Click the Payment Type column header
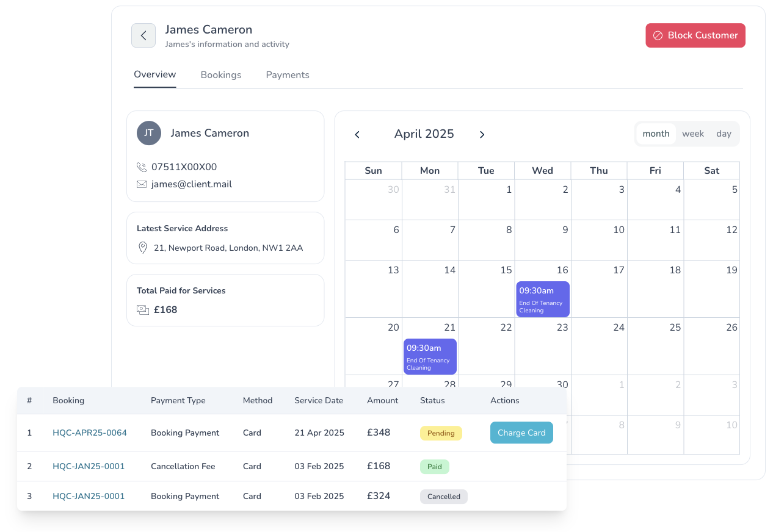 (x=178, y=401)
